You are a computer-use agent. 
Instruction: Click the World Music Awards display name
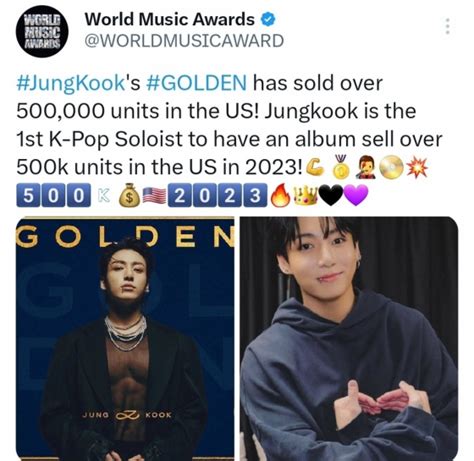(169, 19)
